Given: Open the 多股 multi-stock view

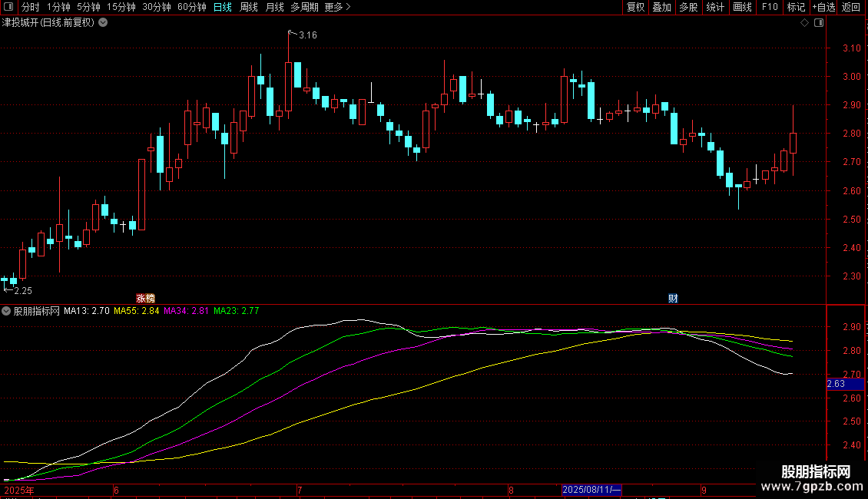Looking at the screenshot, I should click(x=689, y=7).
